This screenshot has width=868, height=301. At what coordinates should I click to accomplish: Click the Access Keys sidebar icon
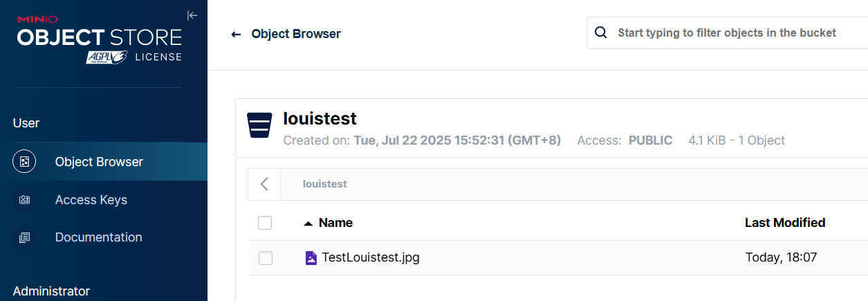tap(24, 200)
